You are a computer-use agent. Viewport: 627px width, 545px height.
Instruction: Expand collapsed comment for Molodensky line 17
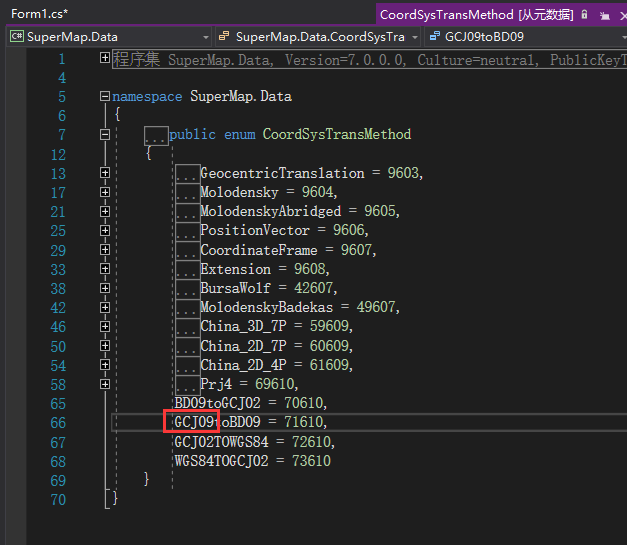105,192
